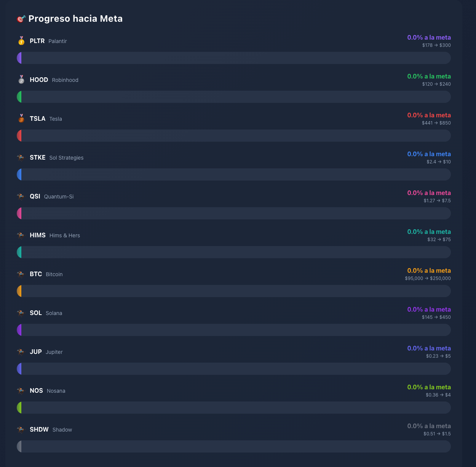Click the bronze medal icon beside TSLA
Viewport: 476px width, 467px height.
[21, 118]
